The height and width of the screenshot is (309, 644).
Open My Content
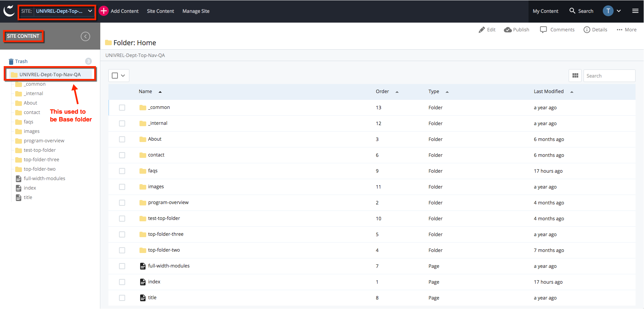pyautogui.click(x=545, y=11)
